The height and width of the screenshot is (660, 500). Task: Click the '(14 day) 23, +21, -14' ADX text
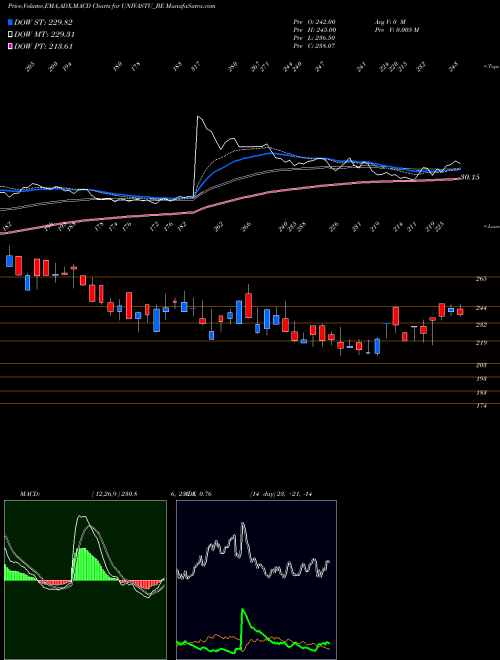280,494
